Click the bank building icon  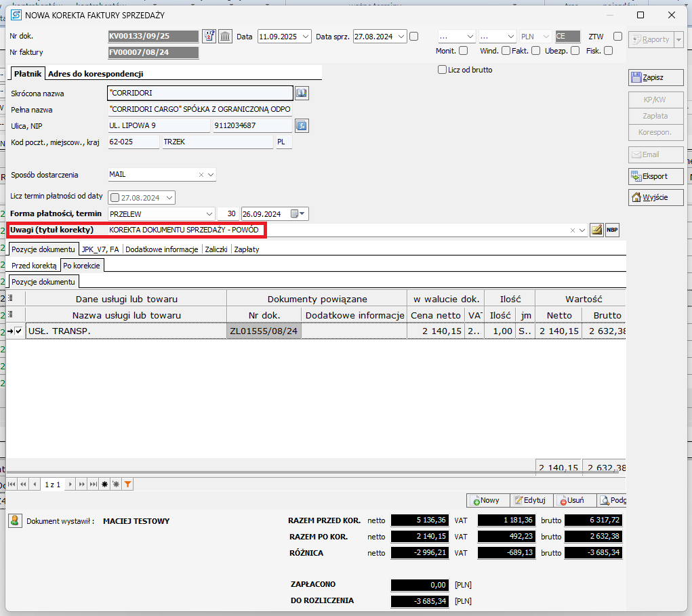[225, 36]
